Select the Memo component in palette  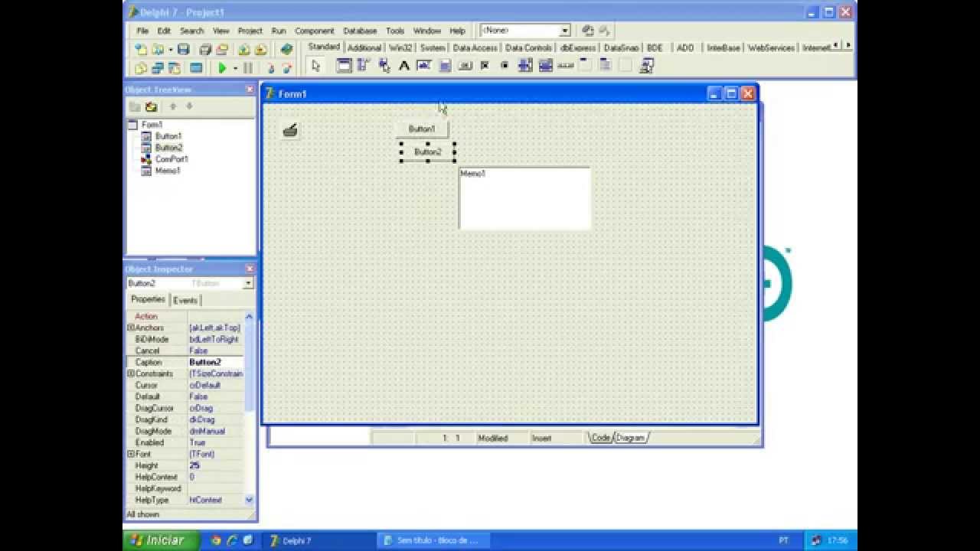[x=445, y=66]
